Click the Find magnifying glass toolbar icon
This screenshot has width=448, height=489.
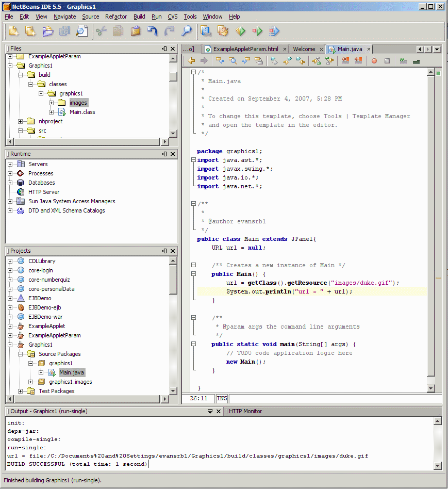click(187, 31)
